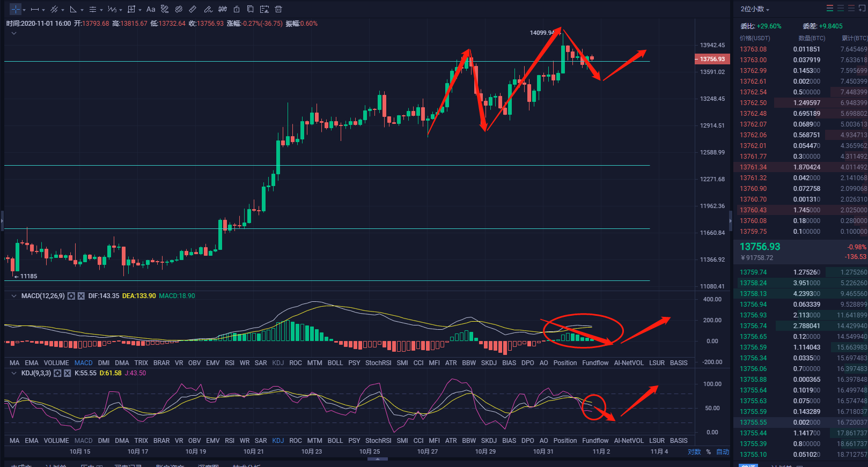Select the triangle shape drawing tool
This screenshot has height=467, width=868.
73,9
